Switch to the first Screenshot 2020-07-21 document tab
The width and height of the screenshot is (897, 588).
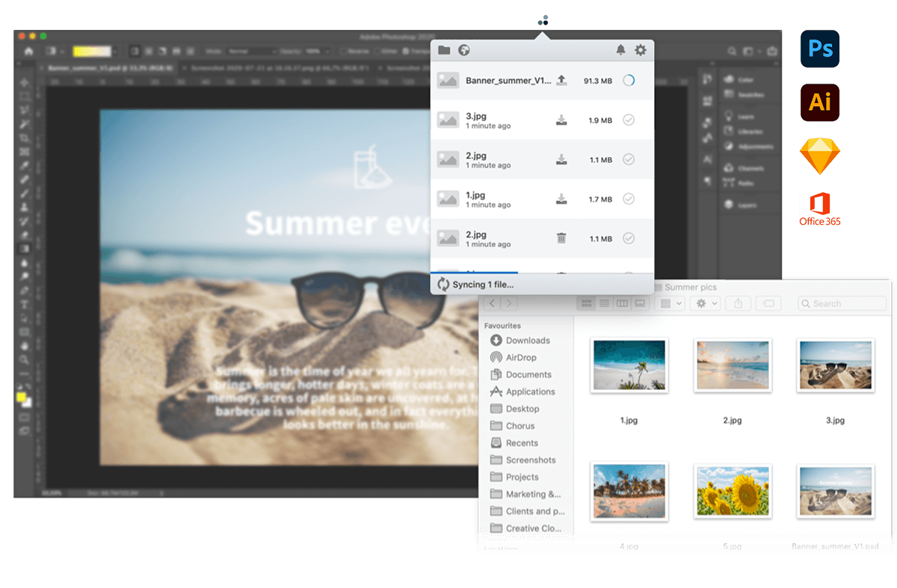coord(275,67)
